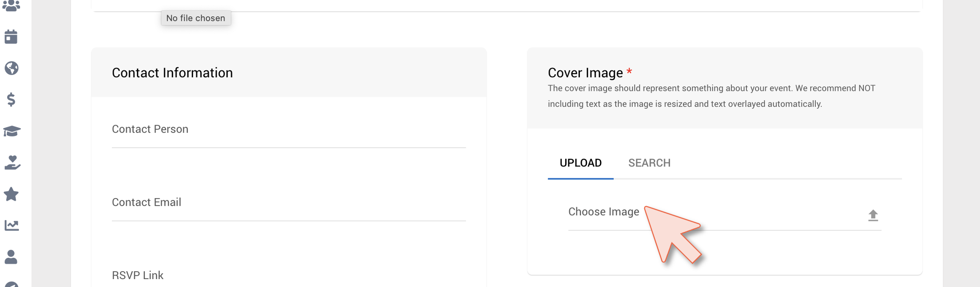Open the calendar icon in sidebar

point(11,37)
